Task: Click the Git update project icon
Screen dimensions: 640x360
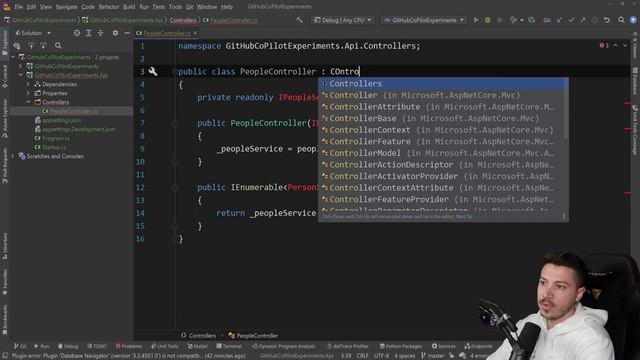Action: (559, 20)
